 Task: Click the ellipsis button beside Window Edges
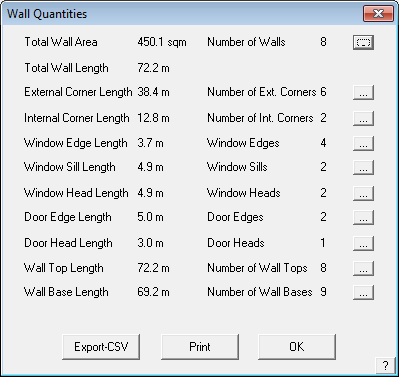(x=363, y=143)
